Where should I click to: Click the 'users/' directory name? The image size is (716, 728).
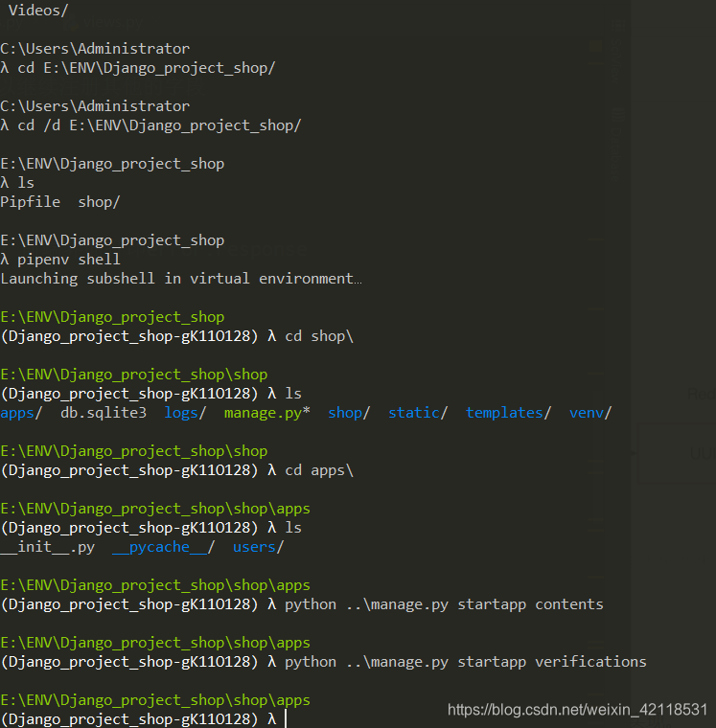pos(259,547)
